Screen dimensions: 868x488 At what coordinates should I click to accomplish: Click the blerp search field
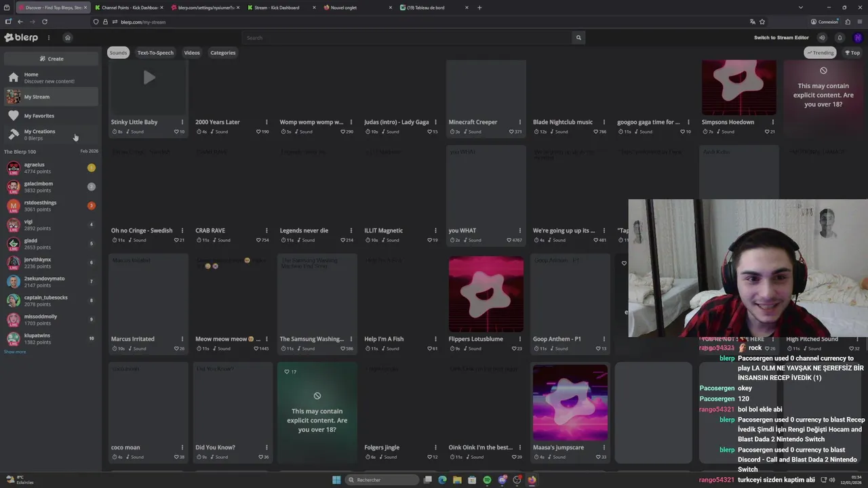click(x=407, y=37)
